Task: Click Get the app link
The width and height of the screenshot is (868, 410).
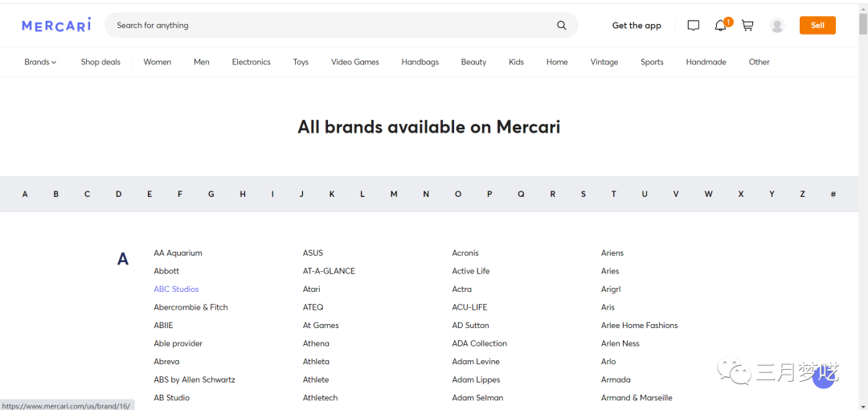Action: pyautogui.click(x=637, y=26)
